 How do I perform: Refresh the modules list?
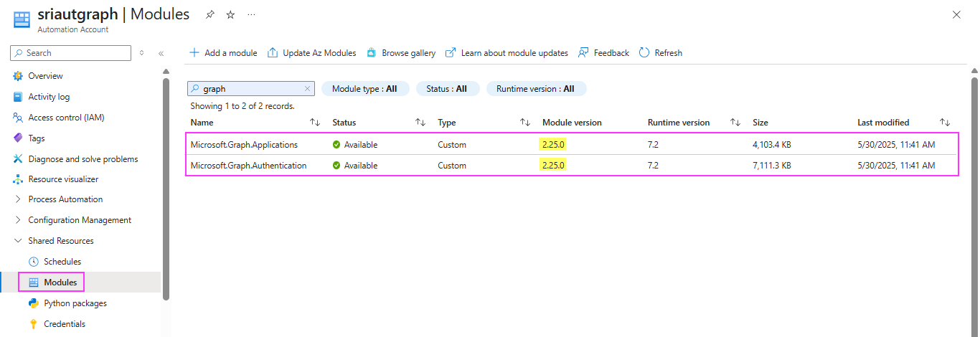point(660,53)
